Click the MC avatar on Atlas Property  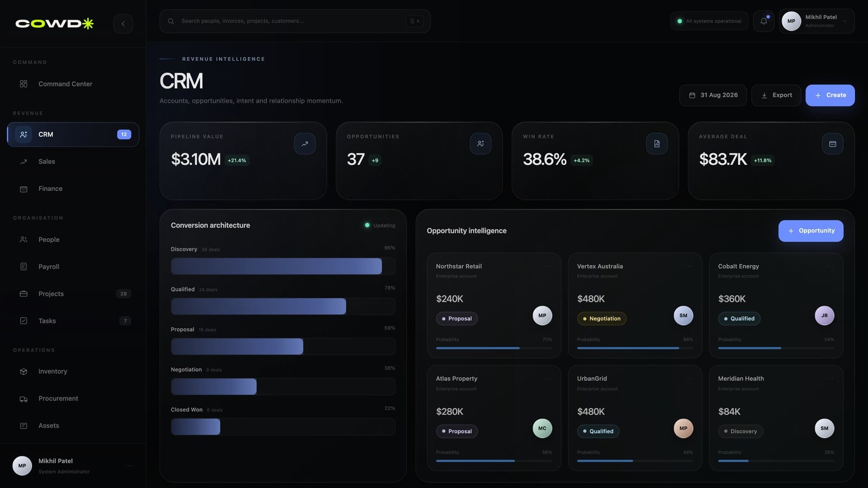tap(542, 428)
